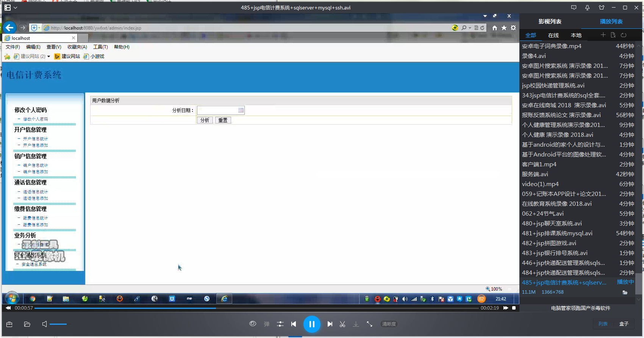
Task: Select the 全部 filter tab
Action: tap(531, 35)
